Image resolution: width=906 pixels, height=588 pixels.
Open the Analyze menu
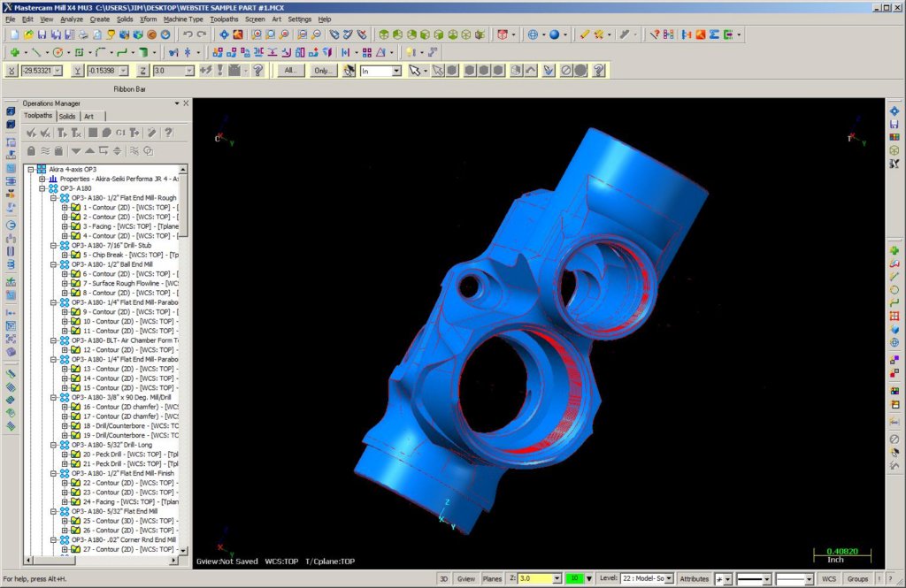coord(72,19)
